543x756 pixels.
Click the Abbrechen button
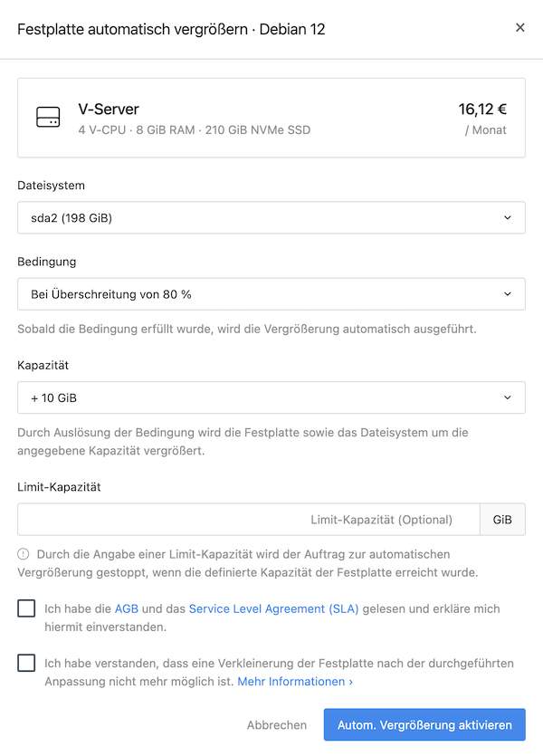tap(277, 724)
